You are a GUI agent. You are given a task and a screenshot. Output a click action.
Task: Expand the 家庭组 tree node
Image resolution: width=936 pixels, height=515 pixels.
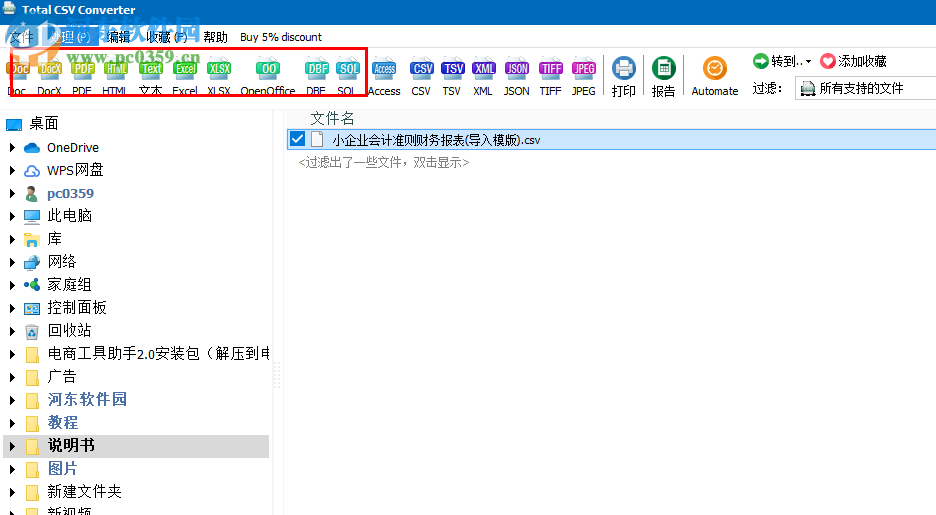click(x=13, y=285)
